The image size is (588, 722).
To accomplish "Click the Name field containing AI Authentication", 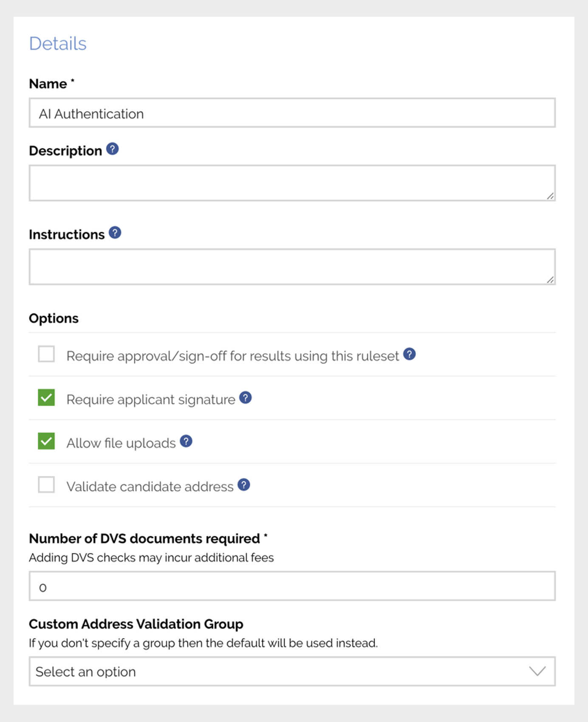I will [292, 113].
